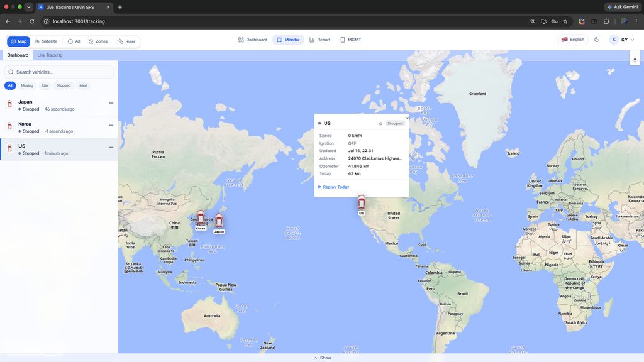Expand the KY user account menu
This screenshot has width=644, height=362.
(x=622, y=40)
